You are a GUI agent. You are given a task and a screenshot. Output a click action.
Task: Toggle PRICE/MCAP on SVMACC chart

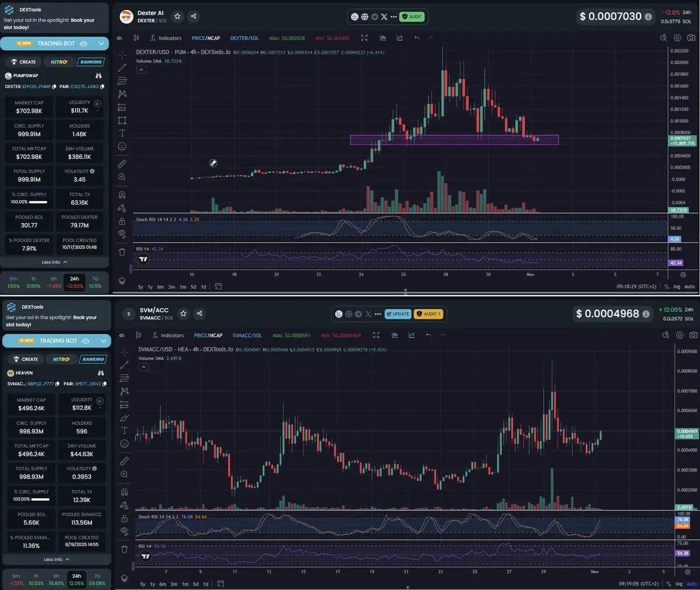[x=208, y=336]
